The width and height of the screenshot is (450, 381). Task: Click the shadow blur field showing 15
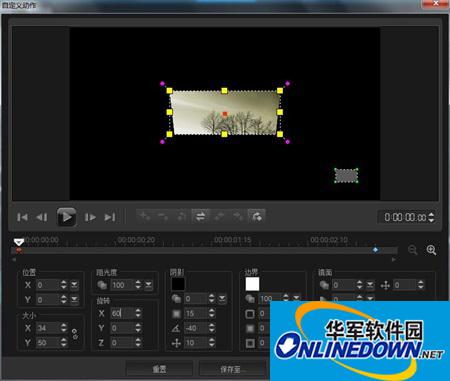(x=196, y=313)
